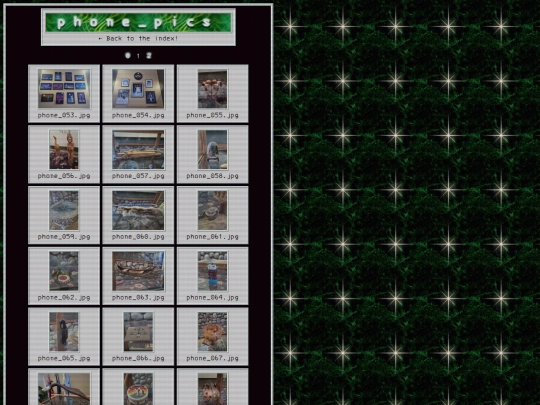The height and width of the screenshot is (405, 540).
Task: Open the phone_056.jpg thumbnail image
Action: tap(64, 149)
